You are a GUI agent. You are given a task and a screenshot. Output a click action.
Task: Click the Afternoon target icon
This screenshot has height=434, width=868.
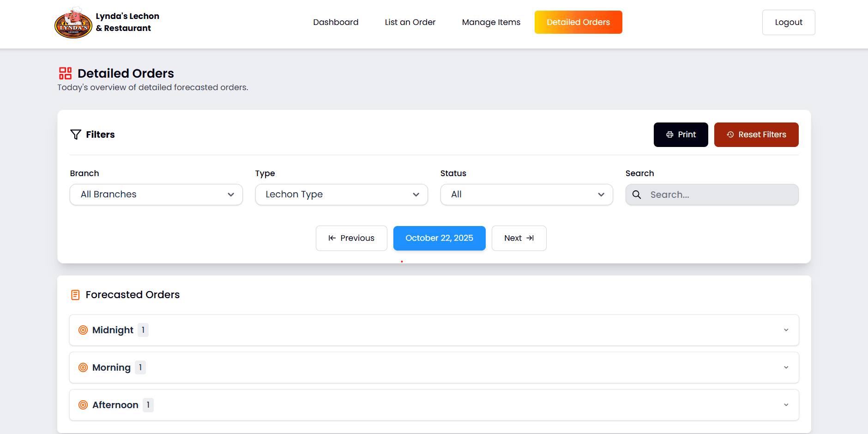pos(83,405)
